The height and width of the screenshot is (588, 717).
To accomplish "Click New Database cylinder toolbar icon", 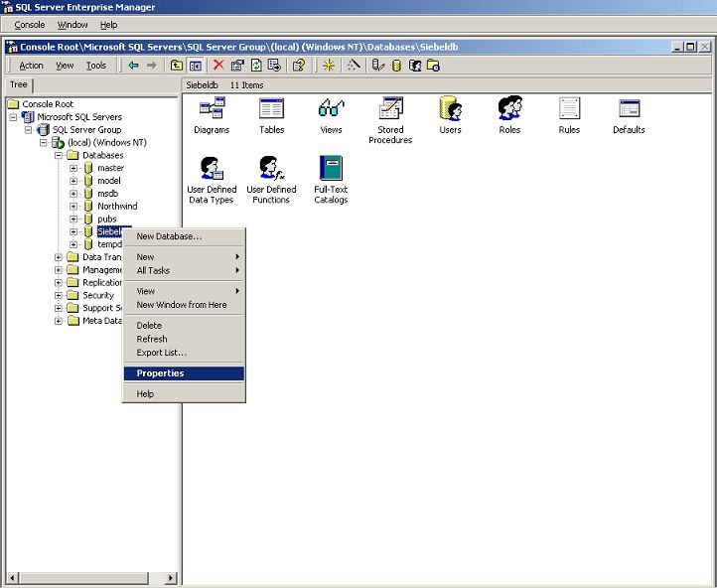I will pyautogui.click(x=396, y=66).
